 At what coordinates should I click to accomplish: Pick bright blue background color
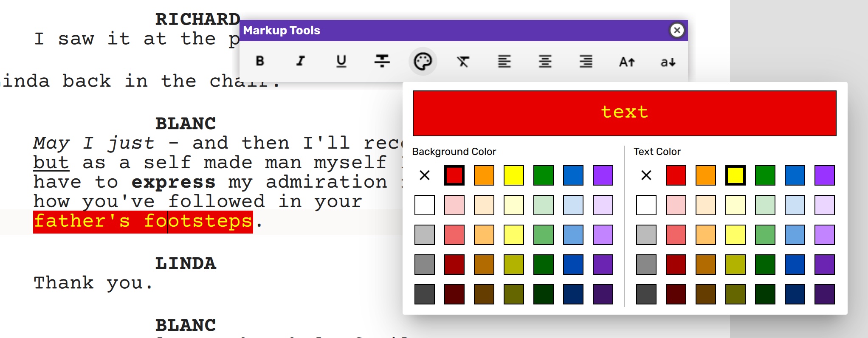[573, 175]
